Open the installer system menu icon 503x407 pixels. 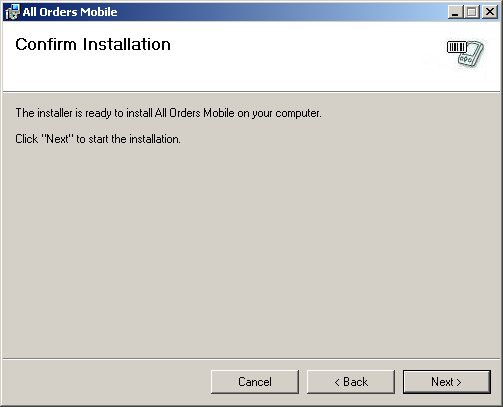(x=12, y=12)
